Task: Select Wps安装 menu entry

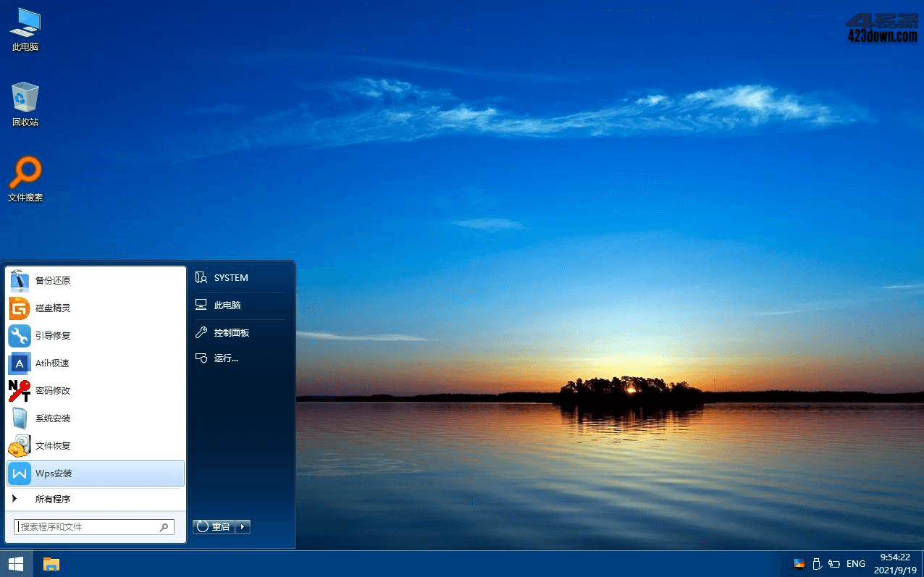Action: tap(54, 473)
